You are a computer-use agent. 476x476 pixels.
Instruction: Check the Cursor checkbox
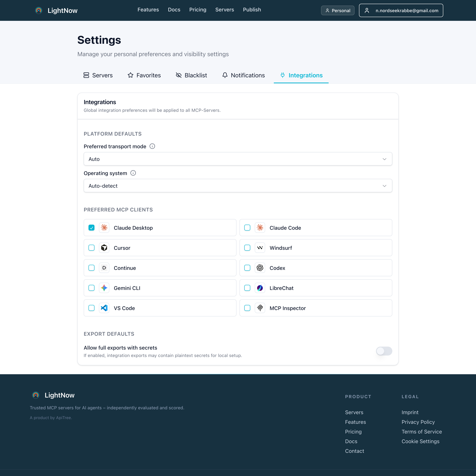tap(91, 248)
